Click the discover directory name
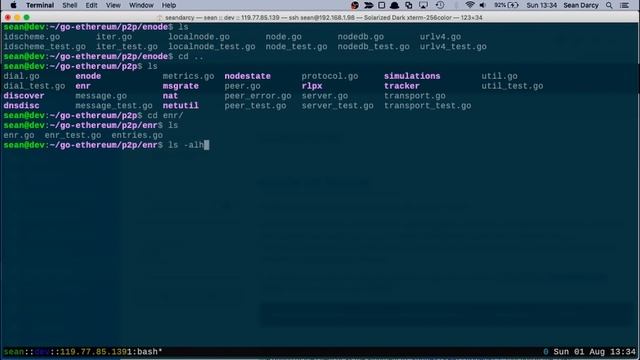The height and width of the screenshot is (360, 640). [24, 96]
